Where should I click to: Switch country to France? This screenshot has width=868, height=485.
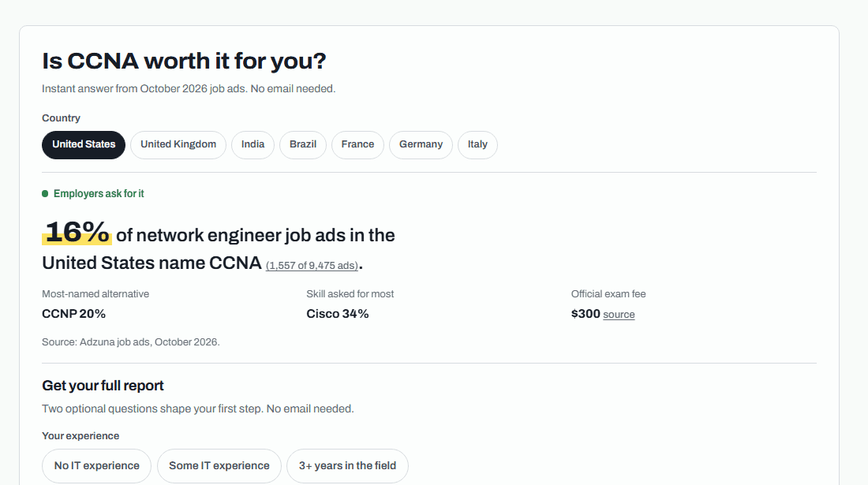click(x=357, y=145)
